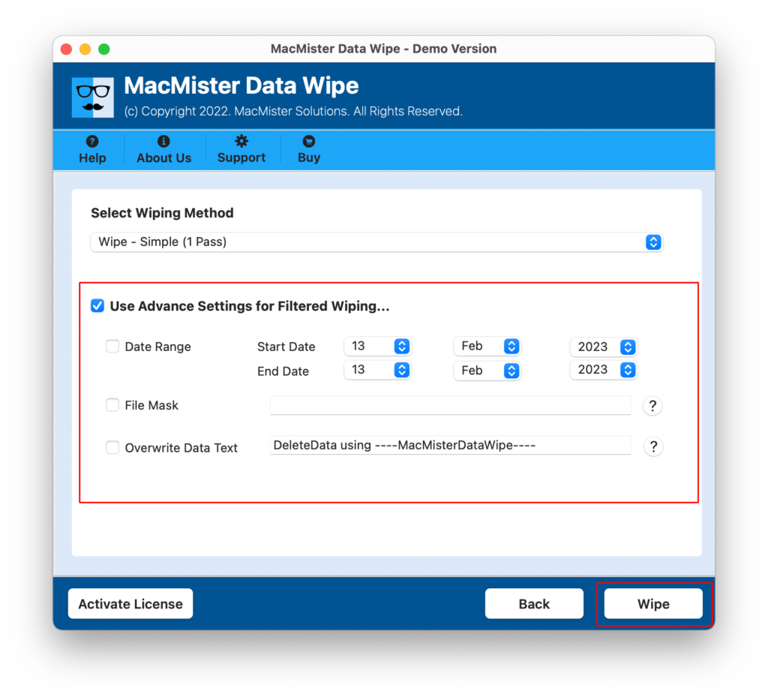The width and height of the screenshot is (768, 700).
Task: Open About Us info icon
Action: click(163, 141)
